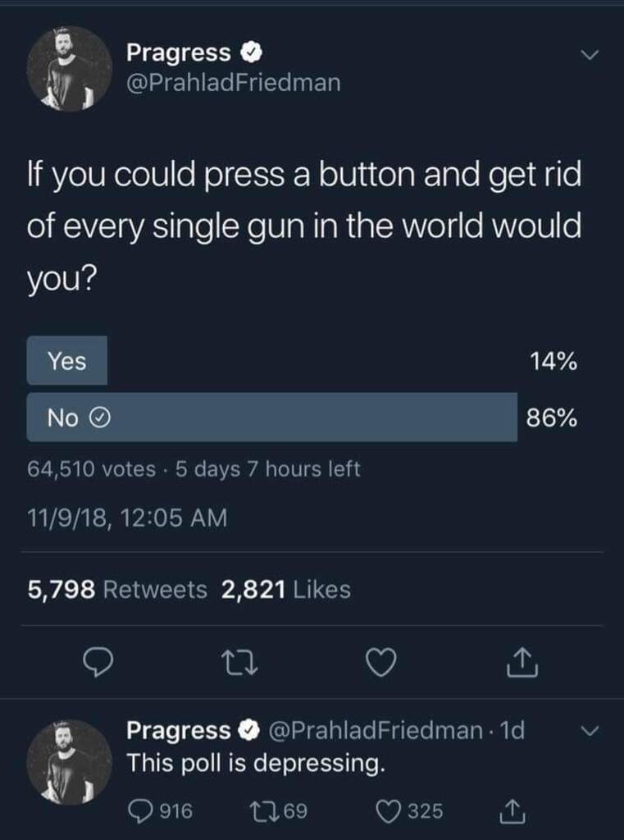Open Pragress avatar on the reply tweet

70,761
